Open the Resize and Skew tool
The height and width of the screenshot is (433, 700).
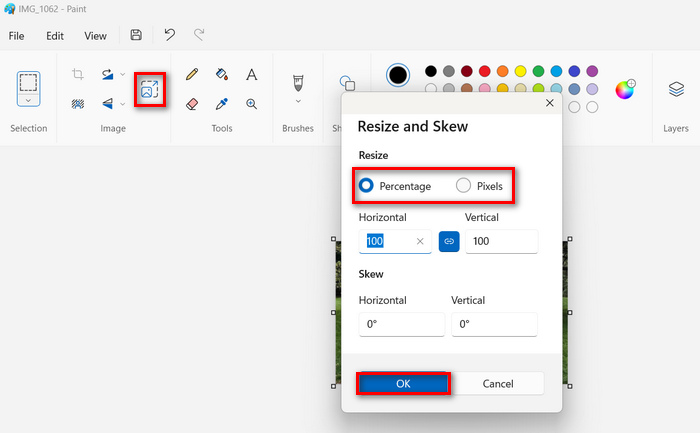(149, 90)
